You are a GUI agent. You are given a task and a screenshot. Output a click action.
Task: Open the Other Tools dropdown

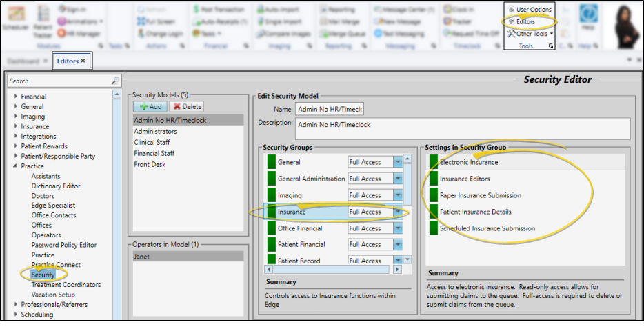click(531, 33)
